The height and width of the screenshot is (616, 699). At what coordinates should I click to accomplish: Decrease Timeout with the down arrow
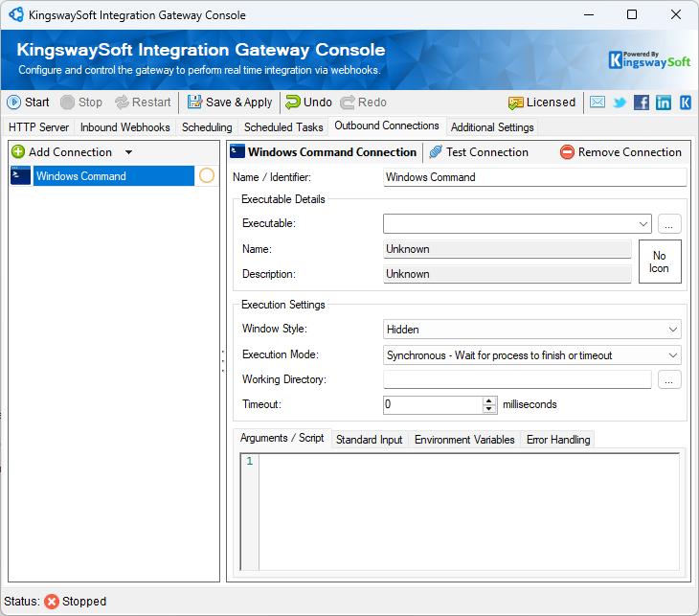(489, 409)
